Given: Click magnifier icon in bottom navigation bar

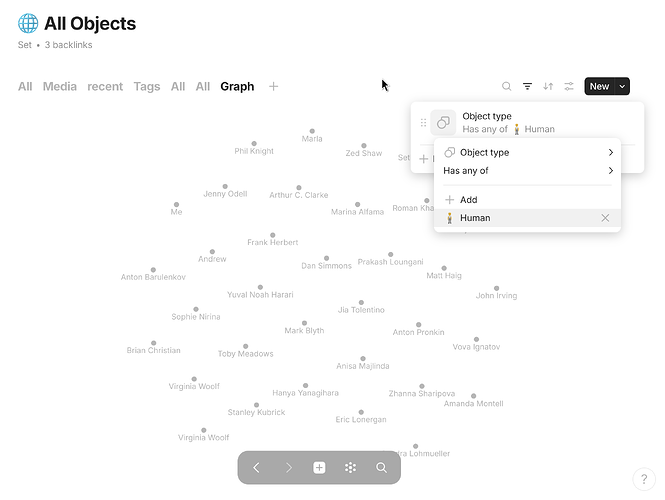Looking at the screenshot, I should [x=381, y=467].
